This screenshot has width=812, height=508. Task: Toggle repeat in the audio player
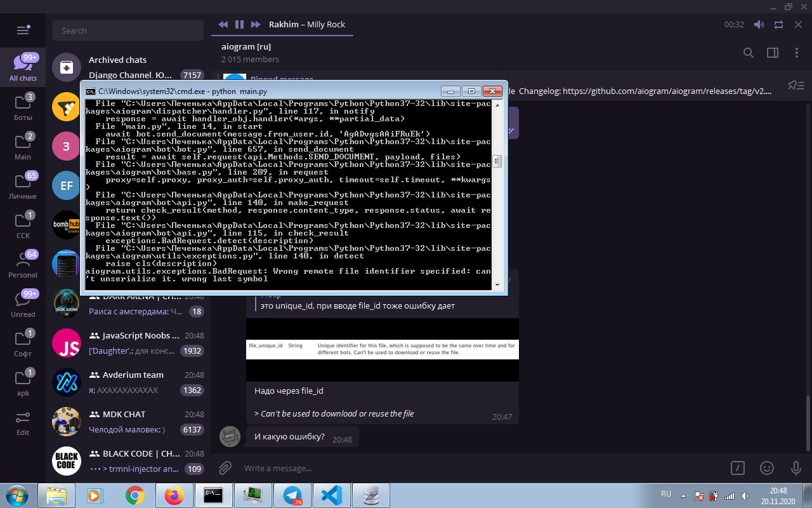[x=778, y=25]
